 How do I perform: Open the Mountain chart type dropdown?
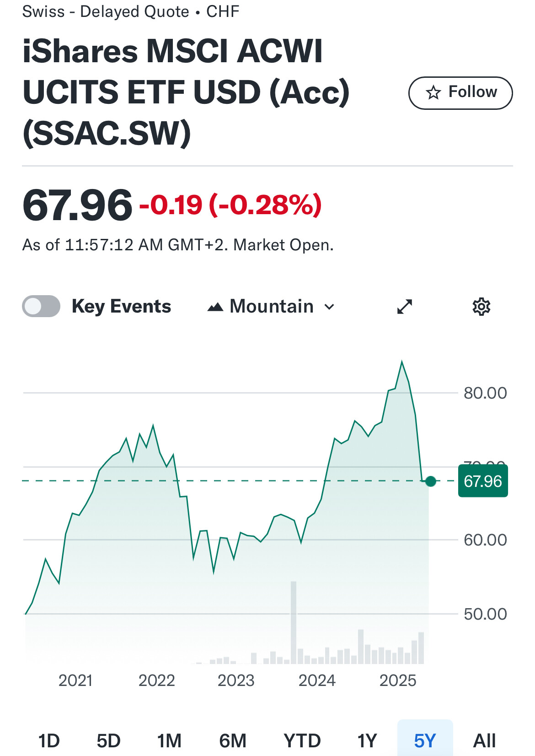point(271,307)
